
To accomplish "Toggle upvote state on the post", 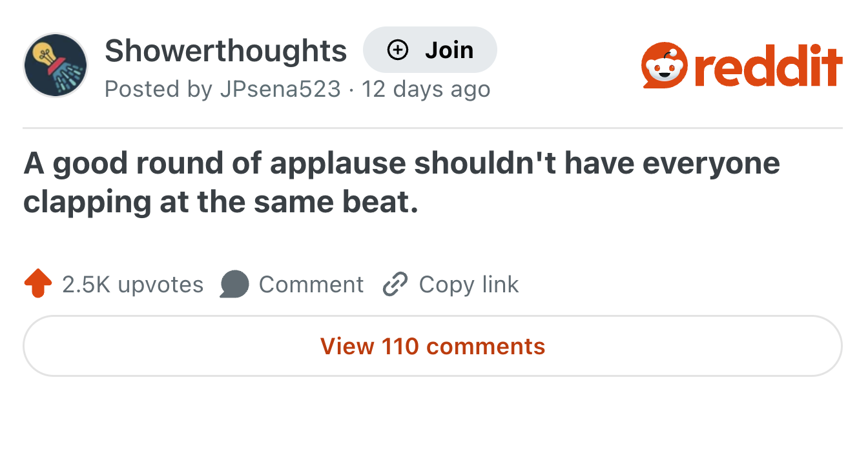I will pos(37,284).
